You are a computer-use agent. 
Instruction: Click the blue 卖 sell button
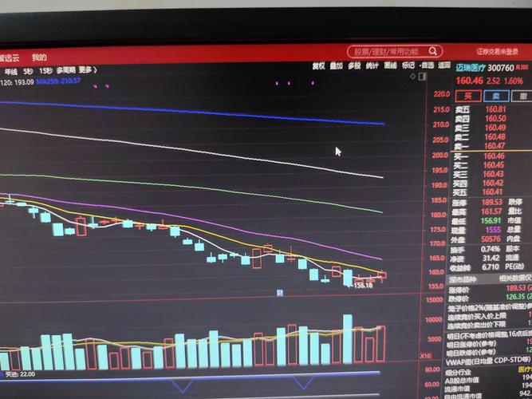pos(496,96)
